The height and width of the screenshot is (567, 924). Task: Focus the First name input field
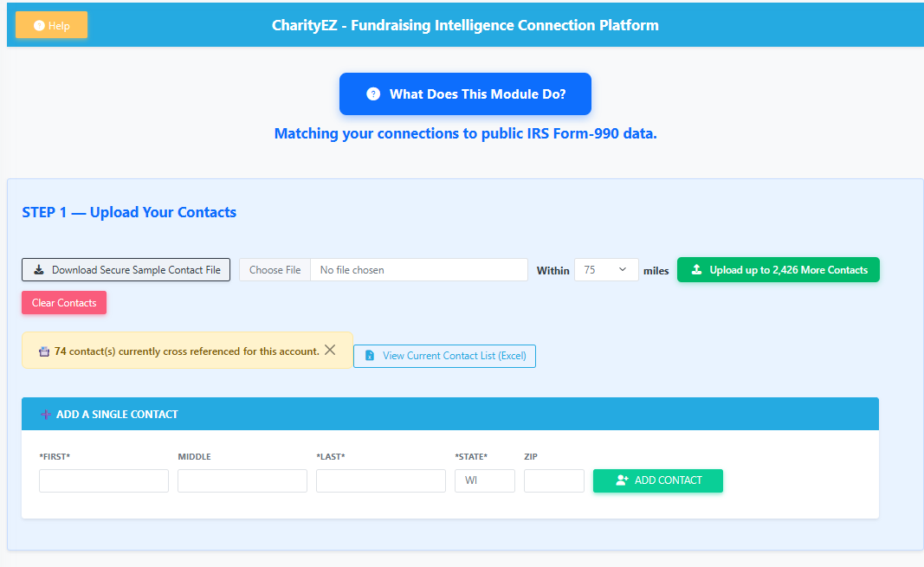pos(104,480)
